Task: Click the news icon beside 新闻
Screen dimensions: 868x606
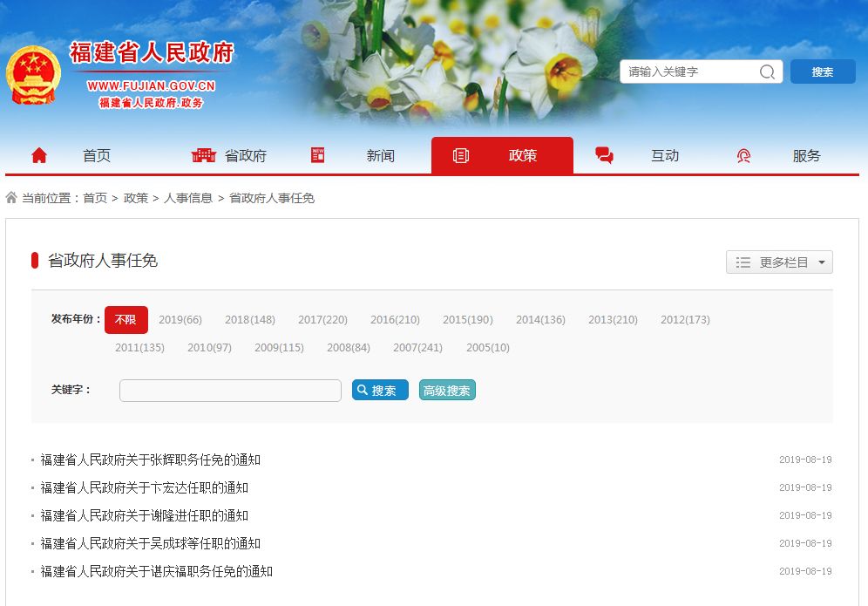Action: click(318, 156)
